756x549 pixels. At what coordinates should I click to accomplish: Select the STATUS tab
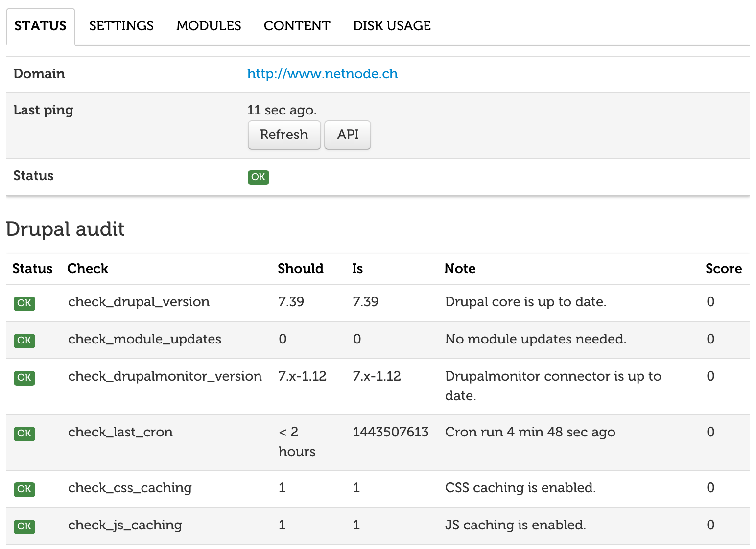(x=40, y=25)
